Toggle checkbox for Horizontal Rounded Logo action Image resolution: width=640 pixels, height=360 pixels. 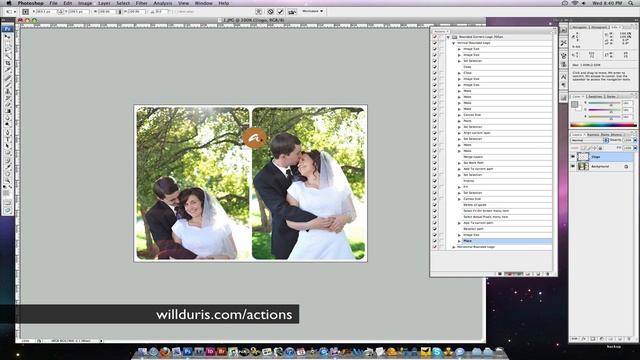tap(435, 247)
